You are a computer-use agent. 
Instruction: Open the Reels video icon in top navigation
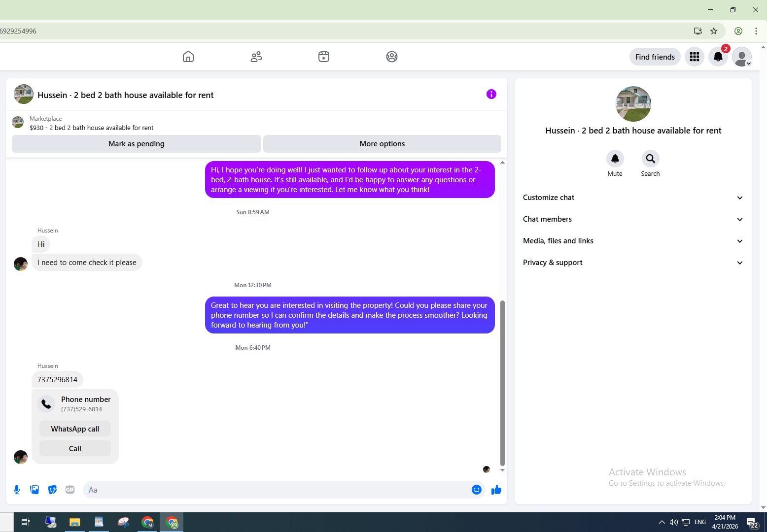(324, 57)
